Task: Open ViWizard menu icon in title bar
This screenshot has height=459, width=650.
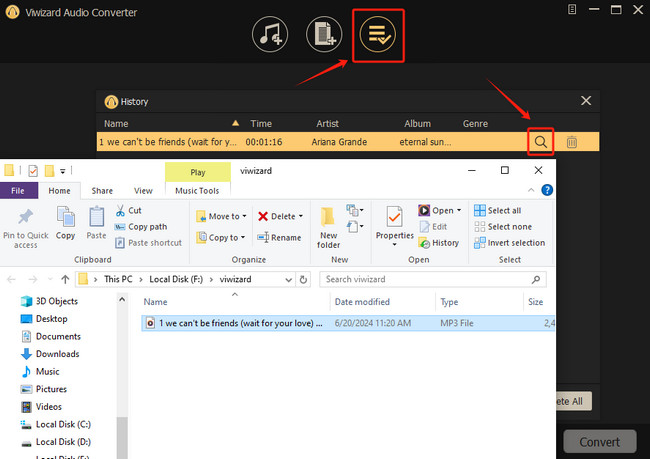Action: pyautogui.click(x=572, y=9)
